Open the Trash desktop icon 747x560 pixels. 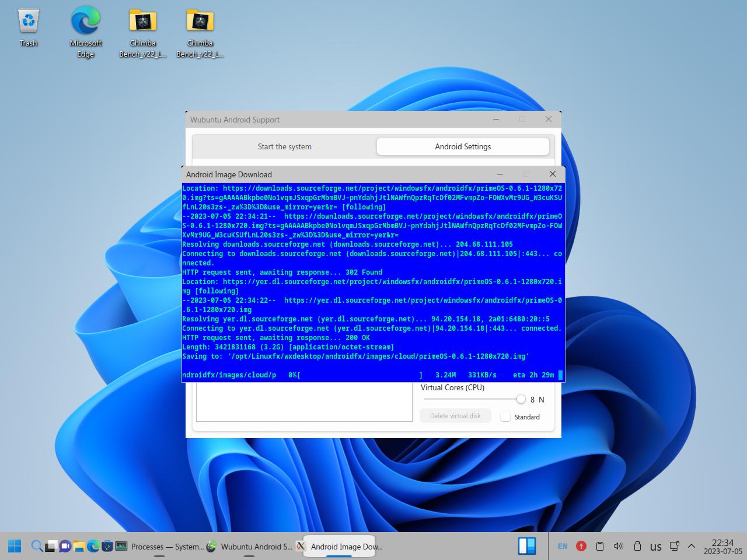click(x=28, y=27)
